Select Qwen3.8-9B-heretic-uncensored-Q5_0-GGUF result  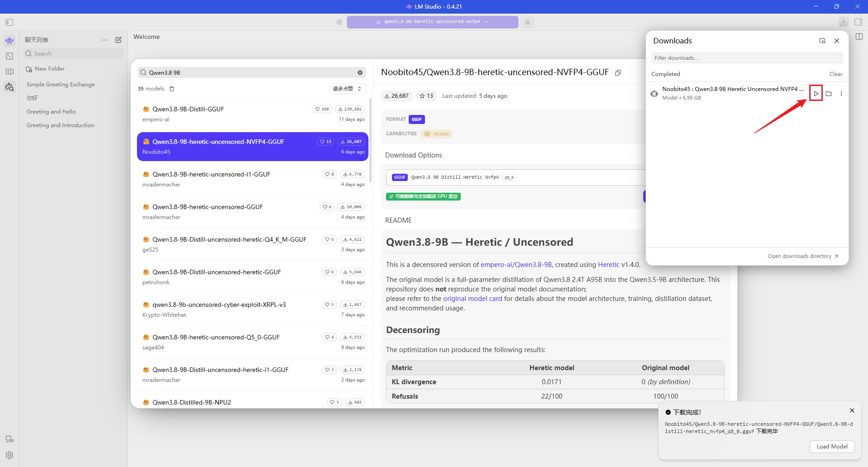(253, 342)
